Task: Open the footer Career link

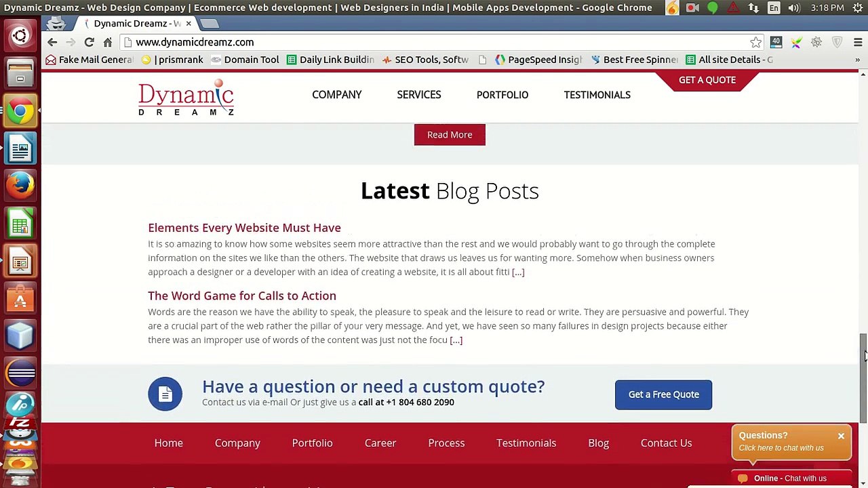Action: [380, 443]
